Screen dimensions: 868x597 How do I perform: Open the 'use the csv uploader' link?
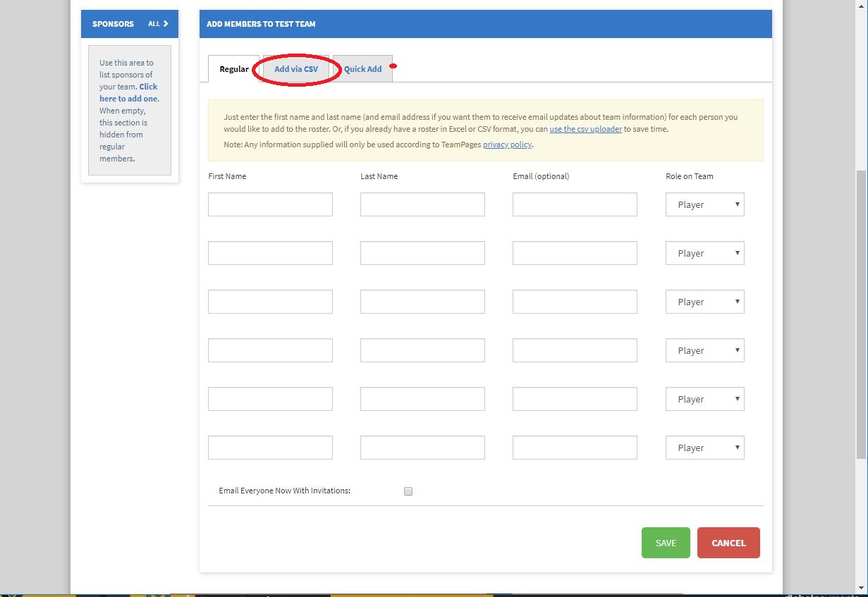pos(585,129)
